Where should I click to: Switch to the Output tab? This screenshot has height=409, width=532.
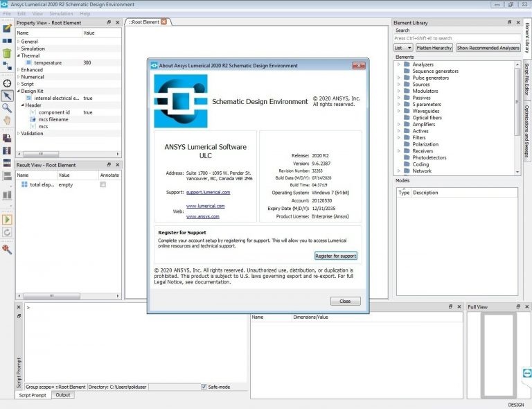coord(63,395)
